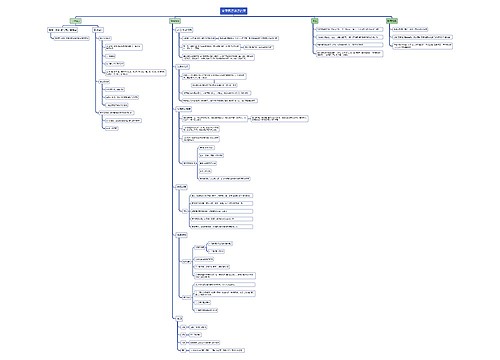
Task: Select the second sub-topic node under the second green branch
Action: 183,67
